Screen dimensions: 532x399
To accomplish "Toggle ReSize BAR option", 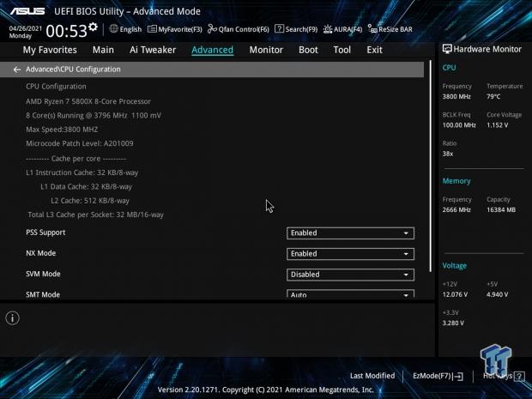I will coord(390,29).
